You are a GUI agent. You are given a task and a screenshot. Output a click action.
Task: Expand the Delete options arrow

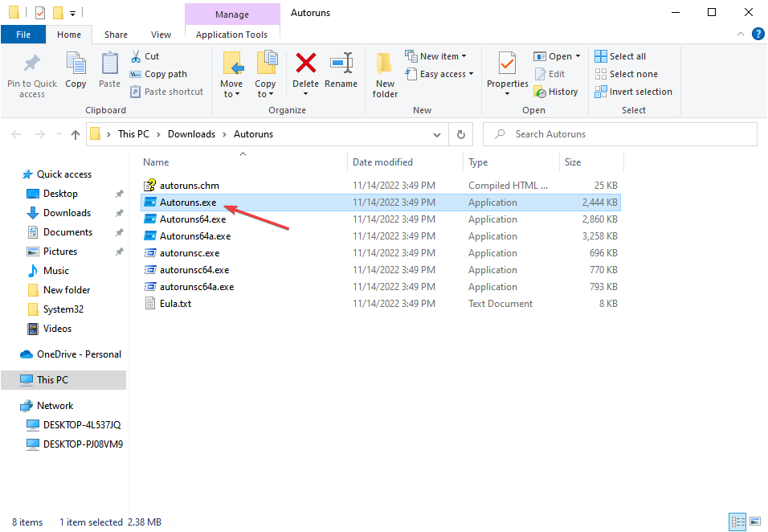pos(305,94)
